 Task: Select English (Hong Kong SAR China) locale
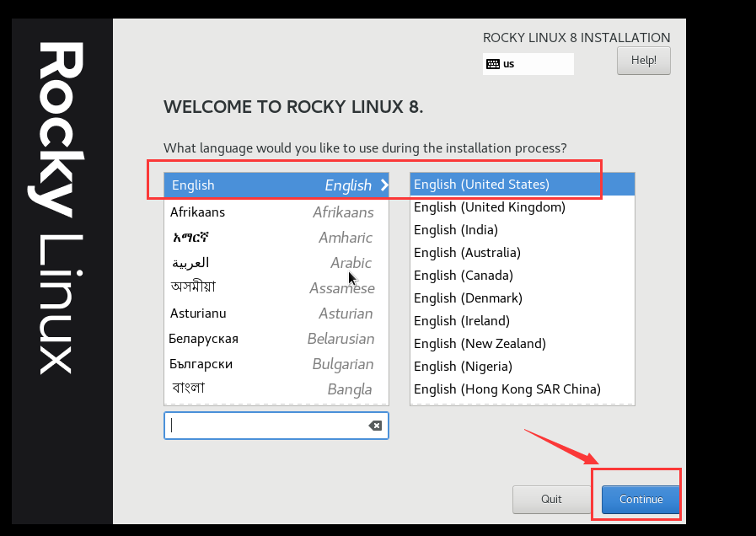click(523, 389)
